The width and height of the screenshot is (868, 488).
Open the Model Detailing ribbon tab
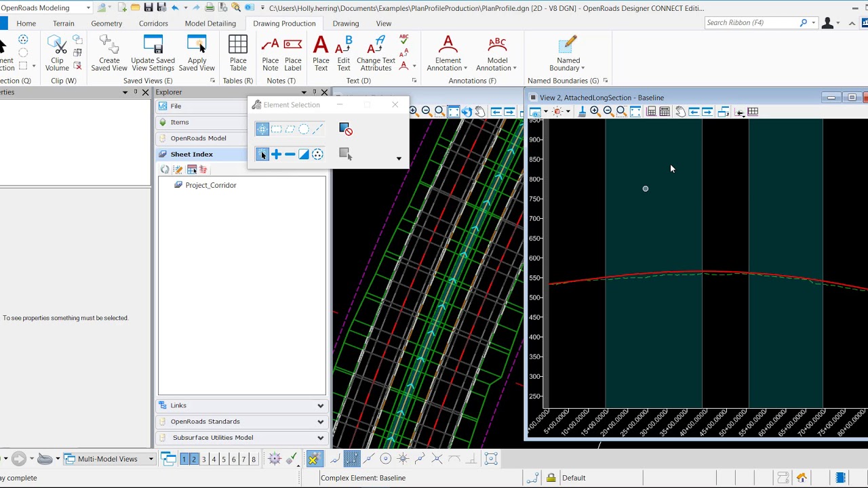click(210, 23)
